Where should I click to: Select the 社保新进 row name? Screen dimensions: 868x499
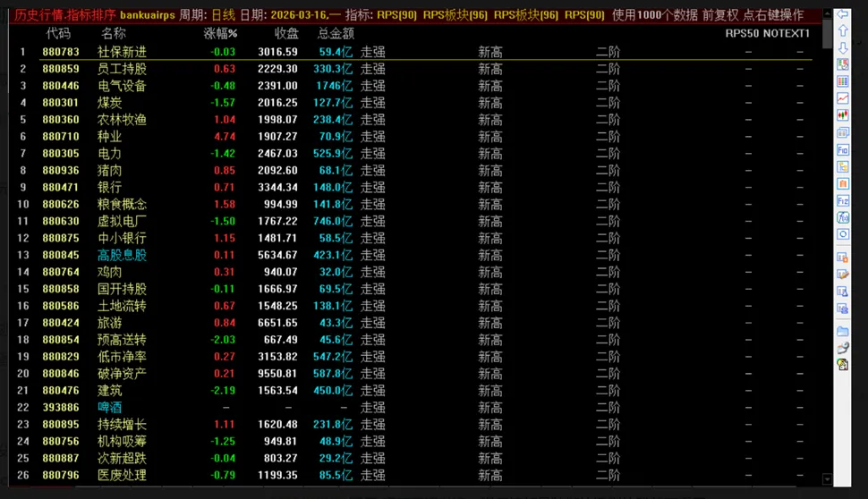[x=122, y=52]
